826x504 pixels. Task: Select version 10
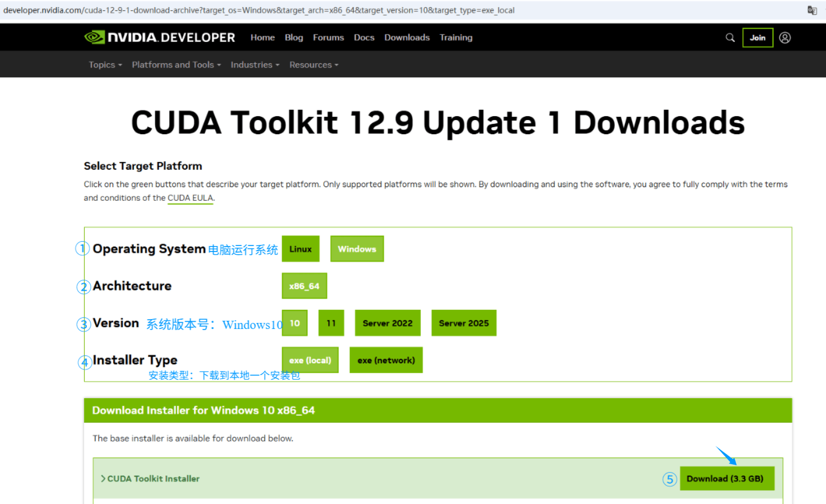coord(295,323)
